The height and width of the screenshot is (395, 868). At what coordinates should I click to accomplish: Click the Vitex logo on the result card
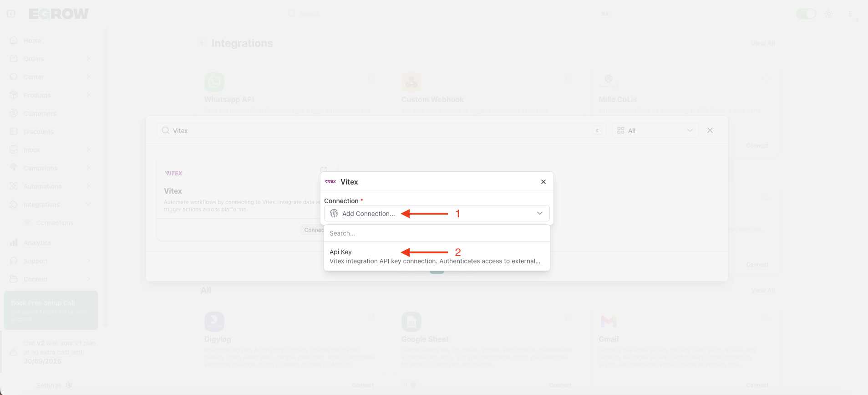pyautogui.click(x=173, y=173)
